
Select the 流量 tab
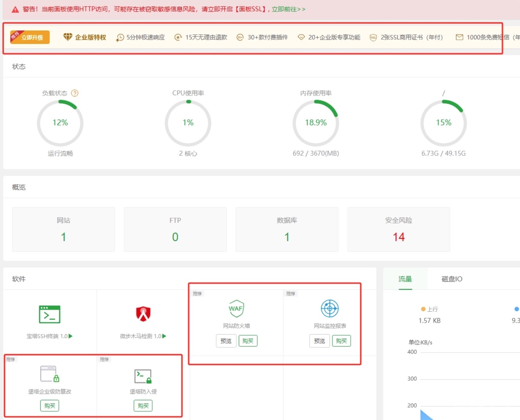click(405, 279)
